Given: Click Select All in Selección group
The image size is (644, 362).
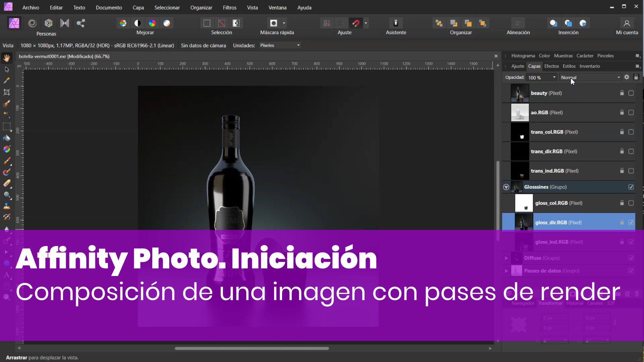Looking at the screenshot, I should pyautogui.click(x=207, y=23).
